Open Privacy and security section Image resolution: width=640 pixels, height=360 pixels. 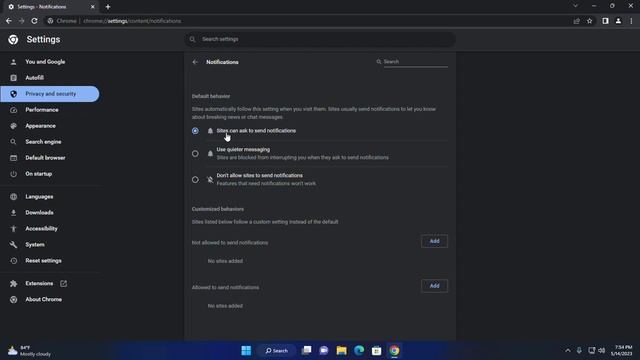tap(50, 94)
